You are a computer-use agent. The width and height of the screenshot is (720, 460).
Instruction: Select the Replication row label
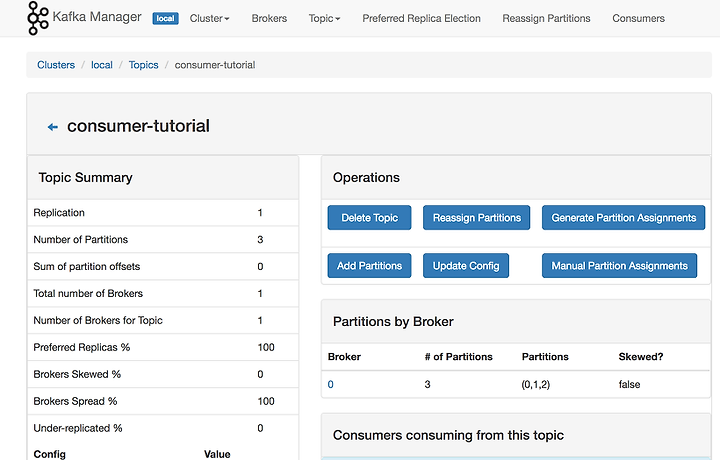(59, 213)
